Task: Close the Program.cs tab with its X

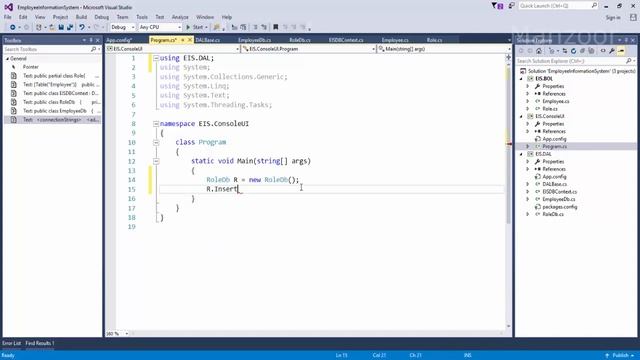Action: click(x=190, y=40)
